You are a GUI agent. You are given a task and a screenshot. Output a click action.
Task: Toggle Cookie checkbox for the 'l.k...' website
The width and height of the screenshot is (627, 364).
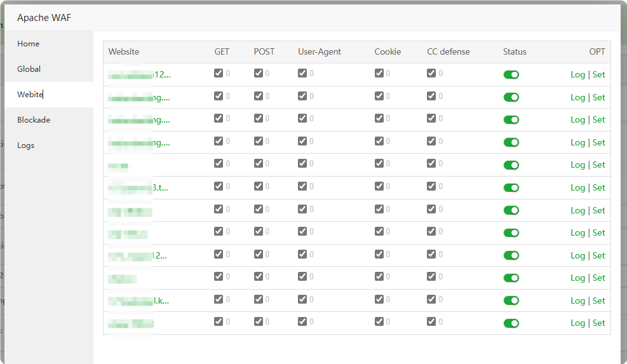pos(379,299)
